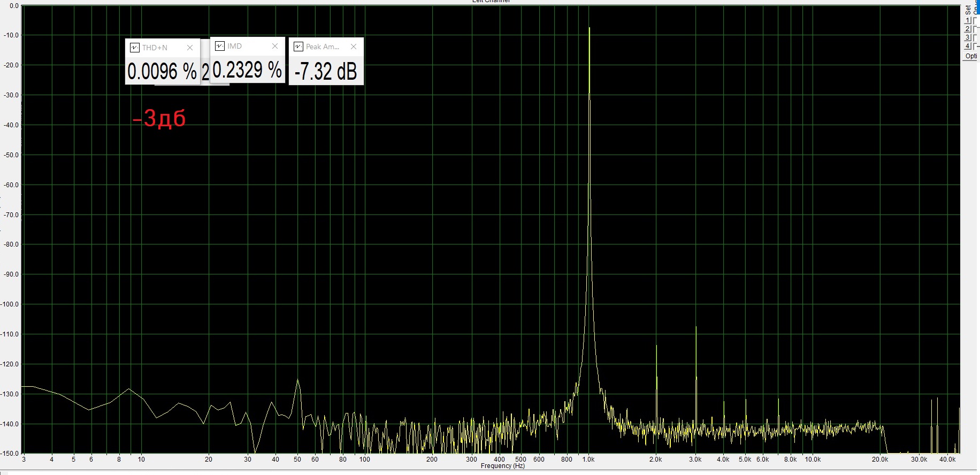This screenshot has width=980, height=475.
Task: Click the 0.2329 % IMD value
Action: 247,70
